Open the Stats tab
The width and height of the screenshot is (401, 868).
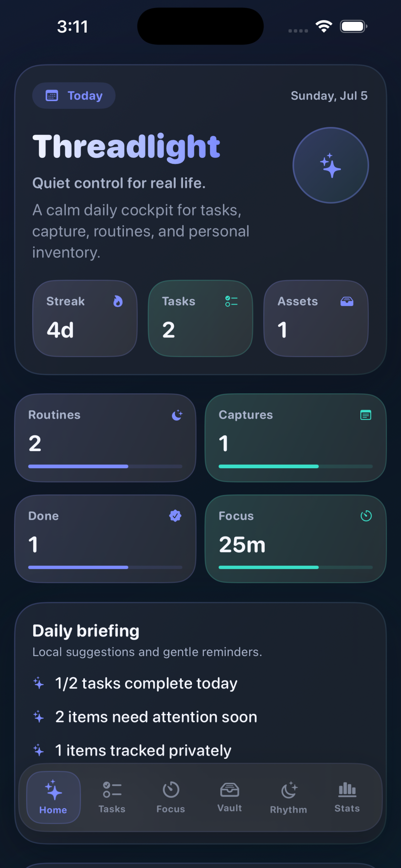tap(347, 797)
